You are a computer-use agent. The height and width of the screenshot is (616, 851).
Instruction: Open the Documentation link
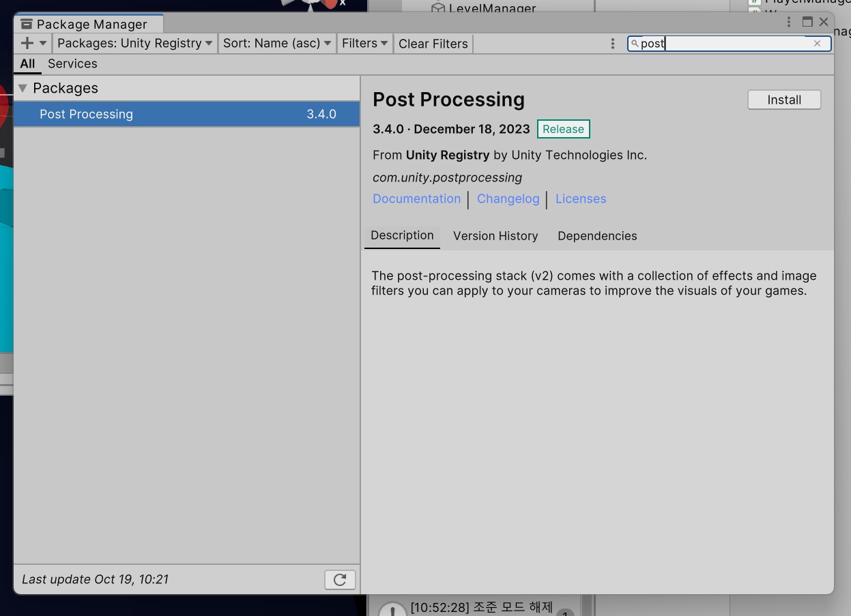coord(416,199)
